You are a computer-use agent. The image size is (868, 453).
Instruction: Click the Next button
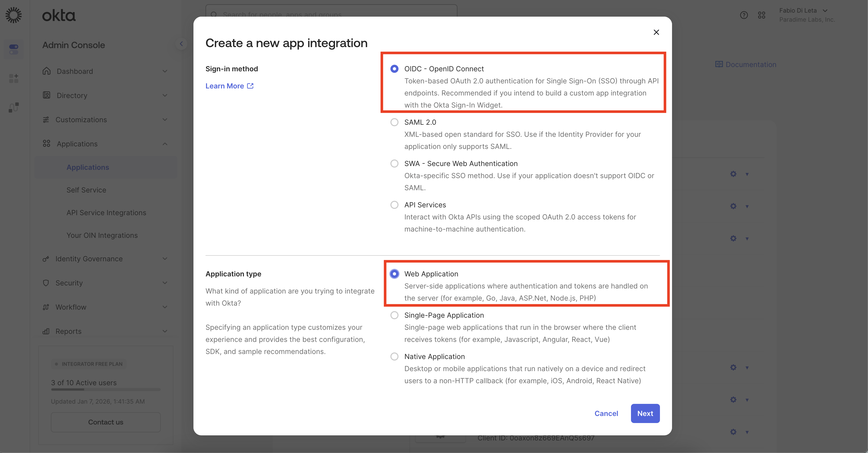[x=645, y=413]
